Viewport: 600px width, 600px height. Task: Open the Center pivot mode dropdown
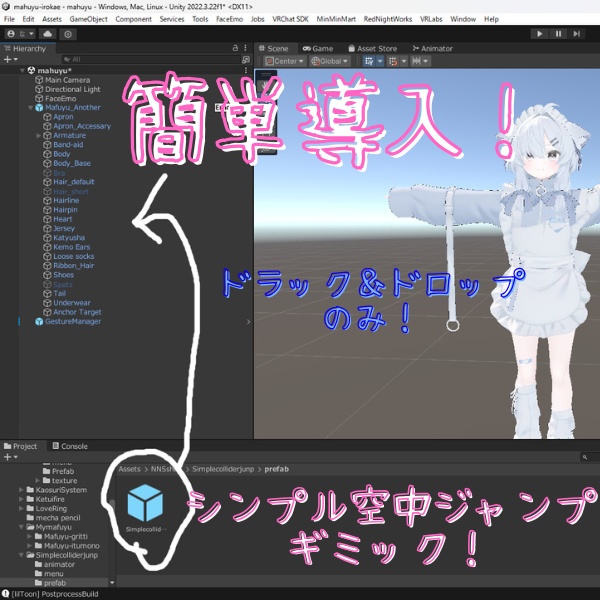285,61
